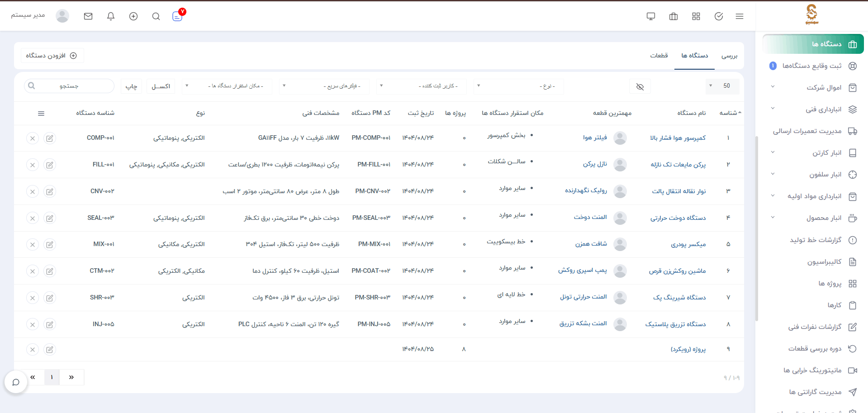Click the user avatar next to مدیر سیستم
Screen dimensions: 868x413
[x=62, y=16]
